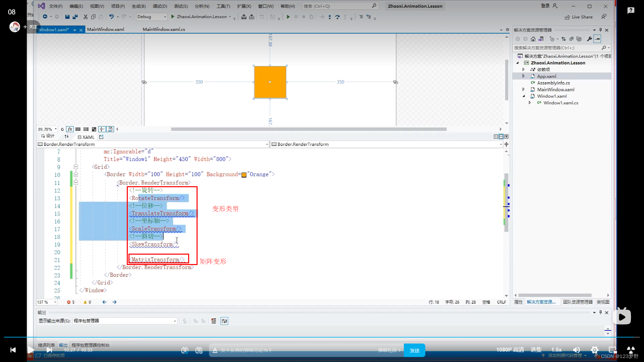Switch to Design (设计) view tab
This screenshot has height=362, width=644.
point(48,136)
